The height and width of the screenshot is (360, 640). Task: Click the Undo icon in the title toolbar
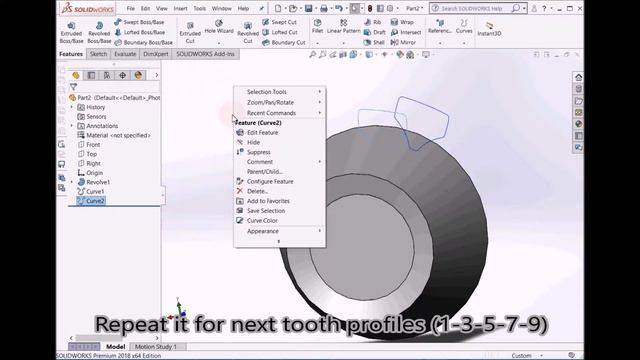338,8
